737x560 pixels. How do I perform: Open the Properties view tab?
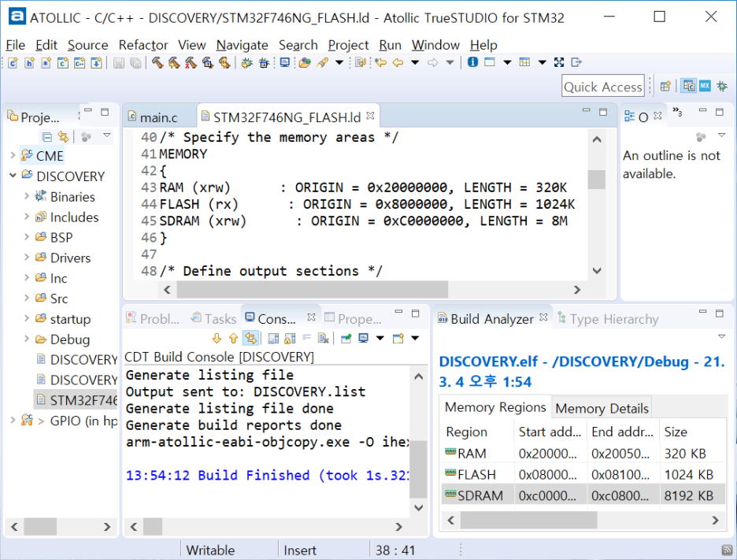(x=354, y=319)
